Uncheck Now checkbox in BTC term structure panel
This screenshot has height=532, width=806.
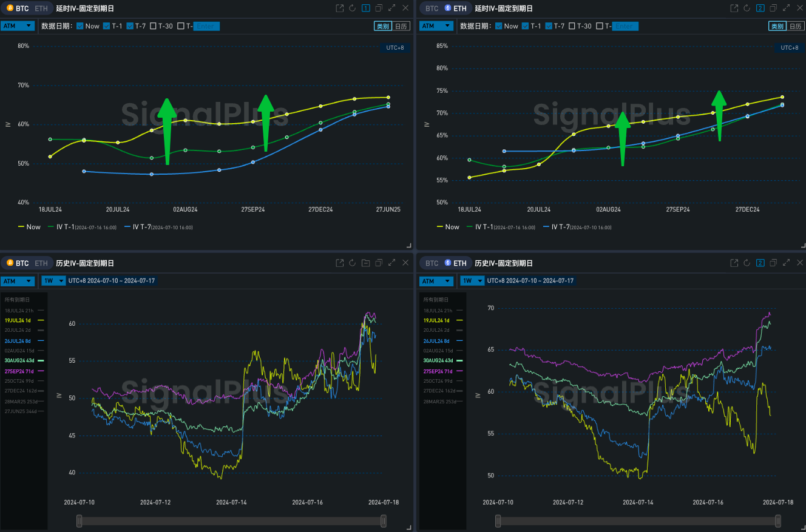[x=80, y=26]
